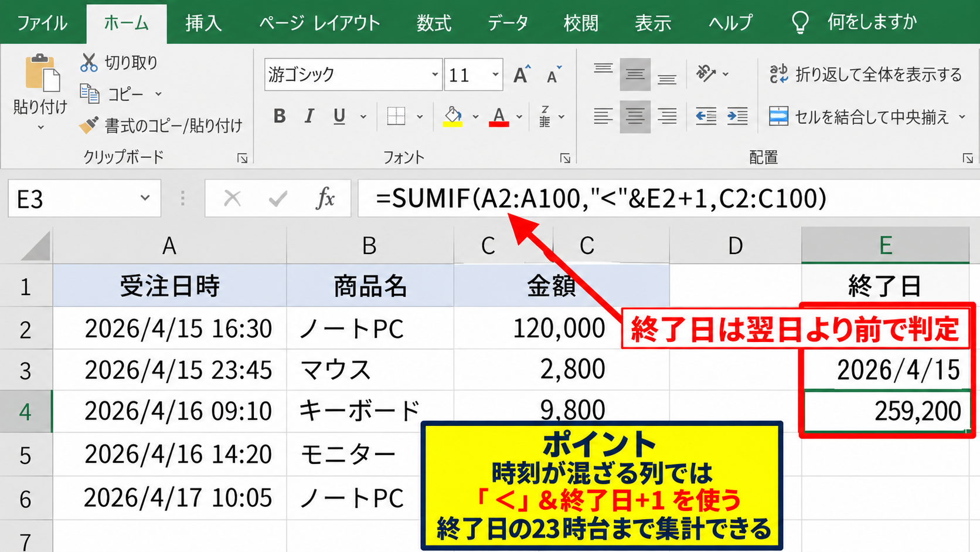The image size is (980, 552).
Task: Open Alignment (配置) group dialog launcher
Action: click(968, 158)
